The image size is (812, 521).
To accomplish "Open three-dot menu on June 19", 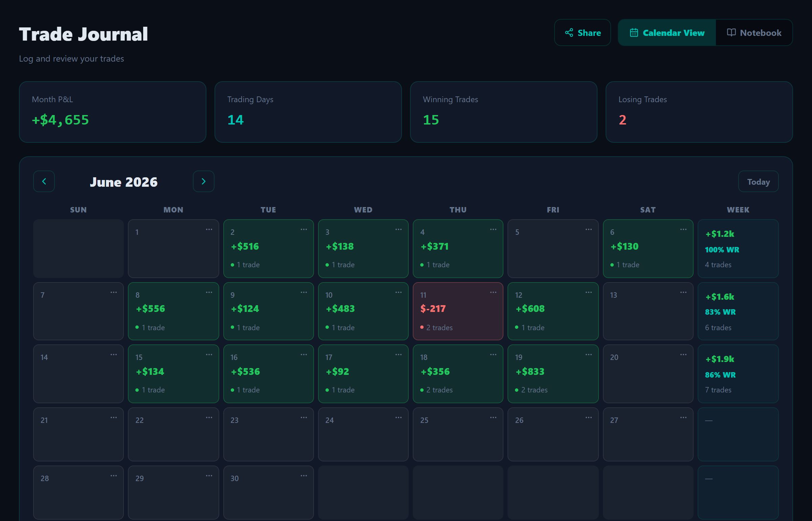I will 589,355.
